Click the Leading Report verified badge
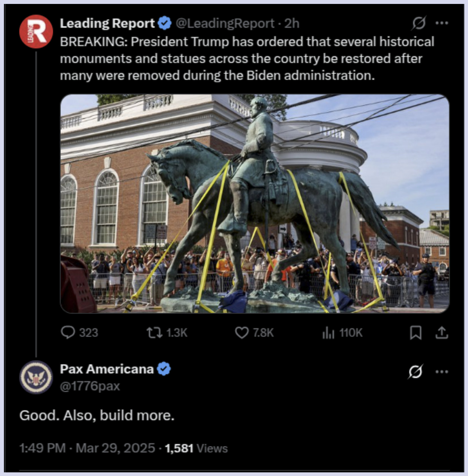 pos(165,23)
